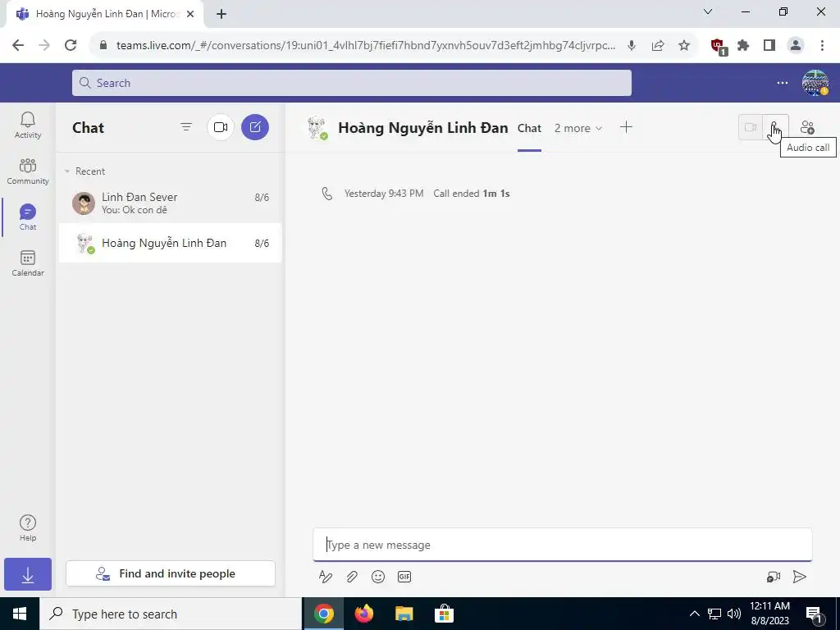Image resolution: width=840 pixels, height=630 pixels.
Task: Start a new chat
Action: (x=255, y=127)
